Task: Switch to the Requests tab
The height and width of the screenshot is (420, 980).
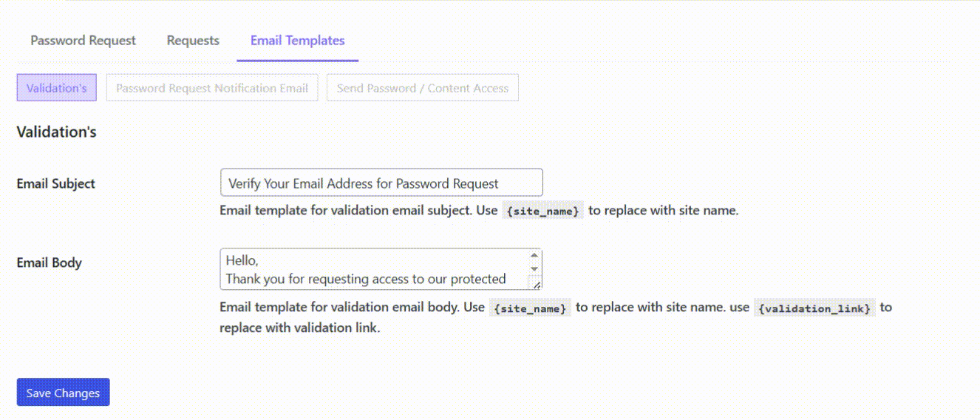Action: (x=193, y=41)
